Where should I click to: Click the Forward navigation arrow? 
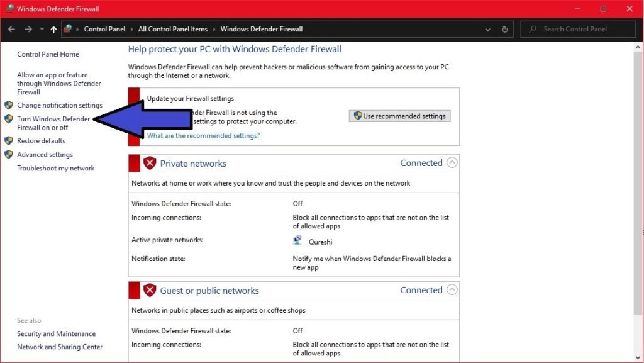[x=28, y=30]
